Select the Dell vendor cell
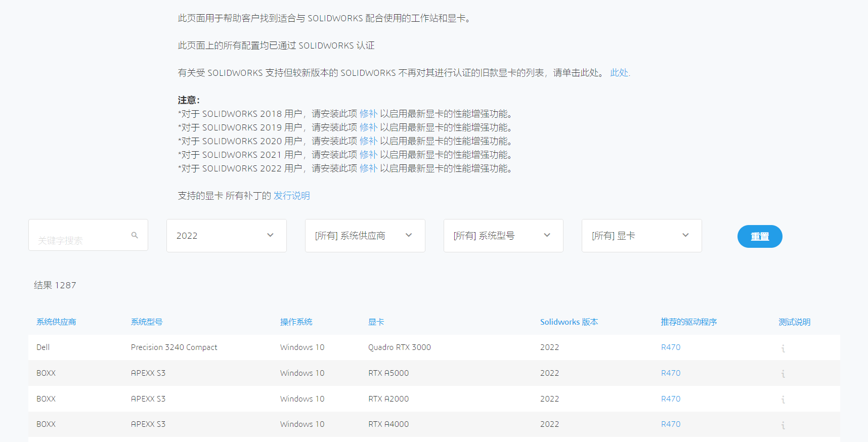Viewport: 868px width, 442px height. (x=43, y=347)
